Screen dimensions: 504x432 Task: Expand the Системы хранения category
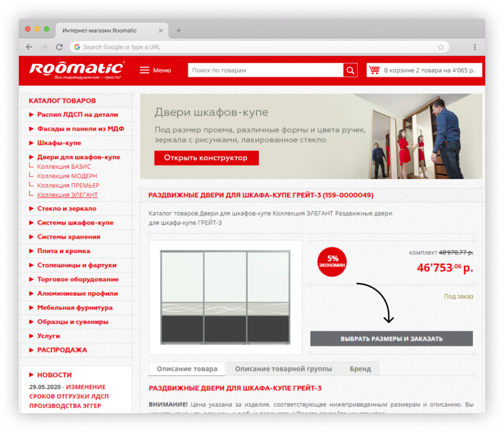click(68, 237)
